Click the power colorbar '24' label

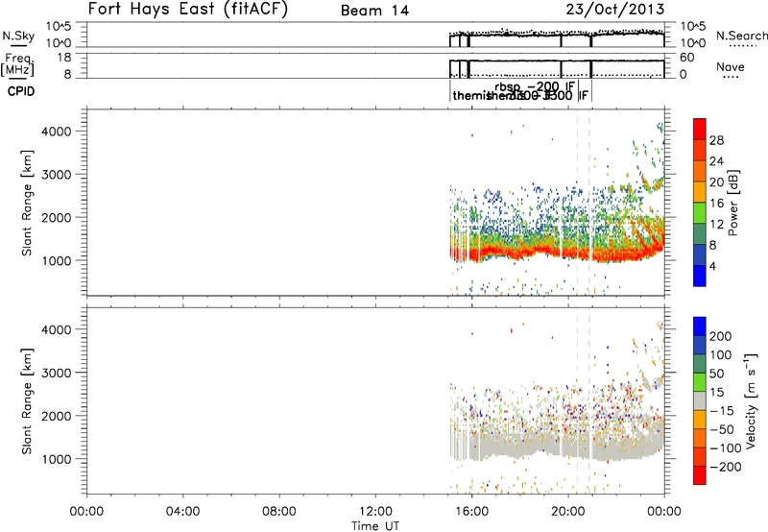pos(716,161)
